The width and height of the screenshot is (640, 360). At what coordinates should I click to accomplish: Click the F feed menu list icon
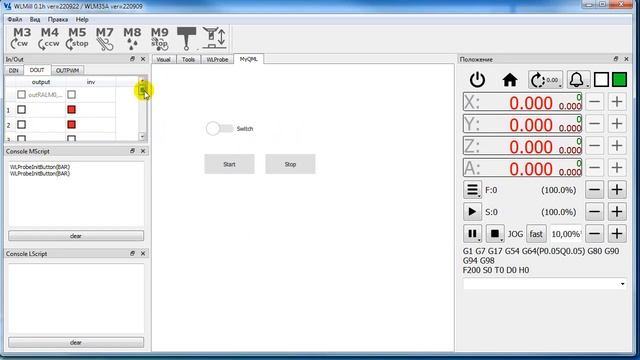(472, 190)
